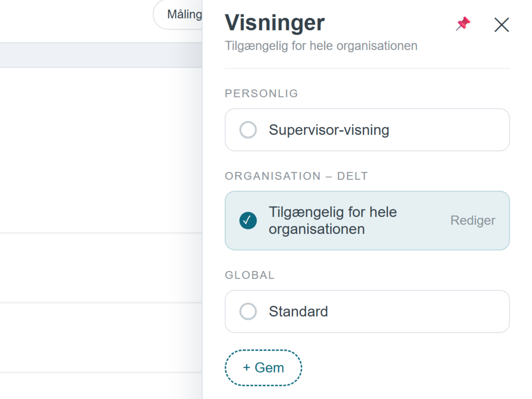Click the grey table header bar behind panel
This screenshot has height=399, width=532.
[101, 55]
